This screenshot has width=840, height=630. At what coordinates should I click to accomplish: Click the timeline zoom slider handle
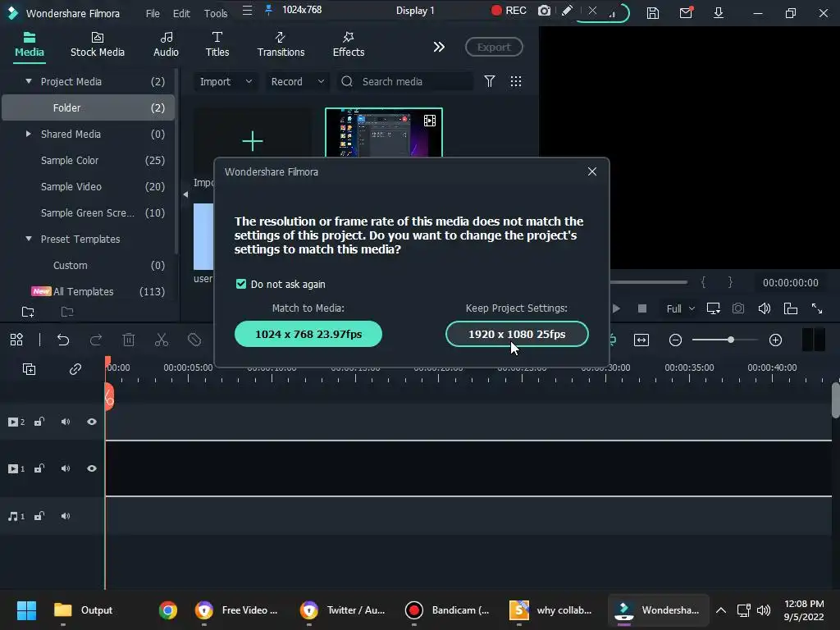731,340
